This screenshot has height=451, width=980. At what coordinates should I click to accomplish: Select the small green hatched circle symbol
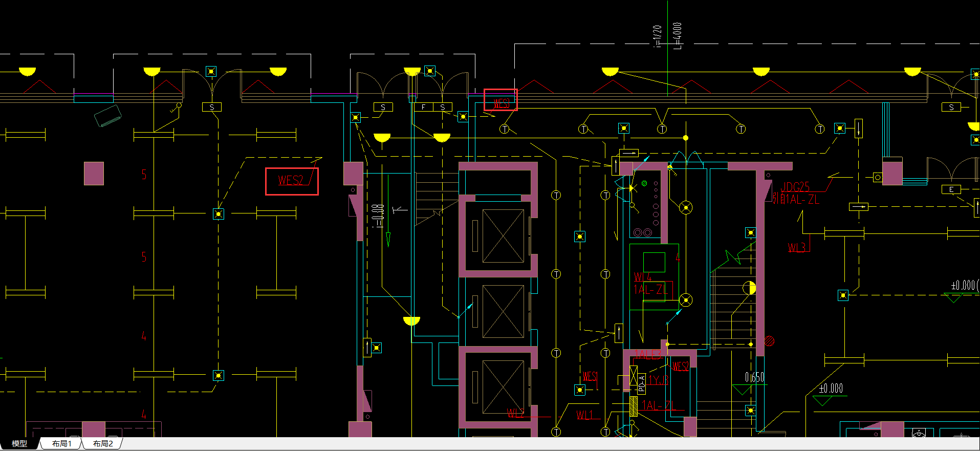click(644, 183)
